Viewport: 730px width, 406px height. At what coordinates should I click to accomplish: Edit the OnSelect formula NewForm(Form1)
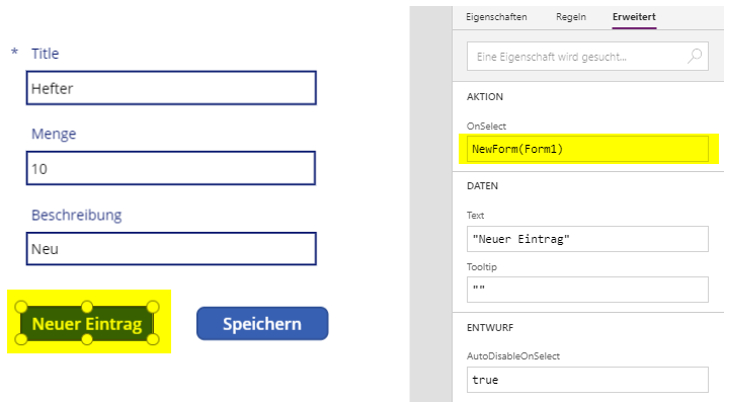click(587, 149)
